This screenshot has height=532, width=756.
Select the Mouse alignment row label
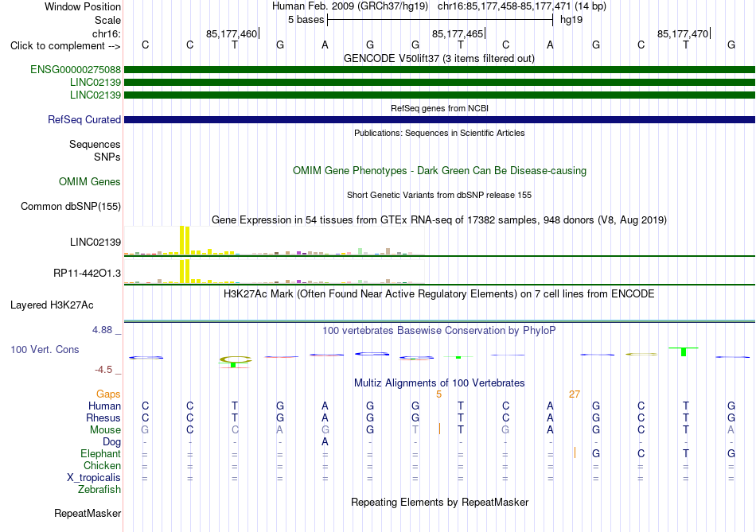(105, 430)
